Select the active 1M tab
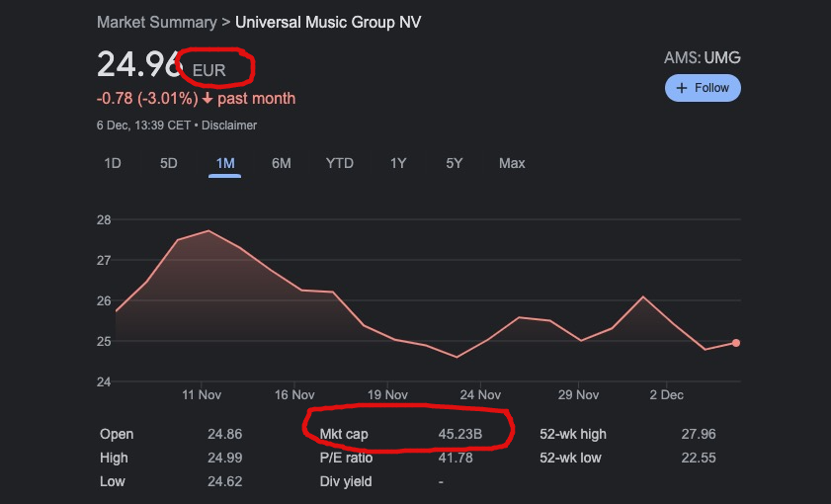Viewport: 831px width, 504px height. (224, 163)
